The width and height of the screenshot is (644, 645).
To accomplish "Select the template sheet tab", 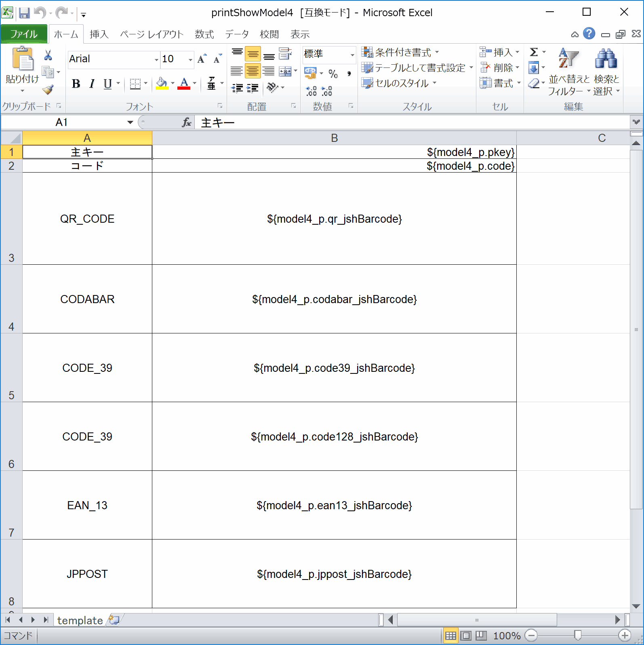I will coord(80,620).
